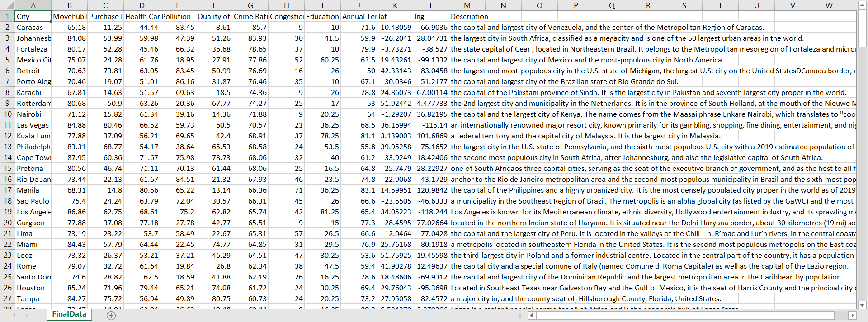868x322 pixels.
Task: Select column B header
Action: tap(69, 5)
